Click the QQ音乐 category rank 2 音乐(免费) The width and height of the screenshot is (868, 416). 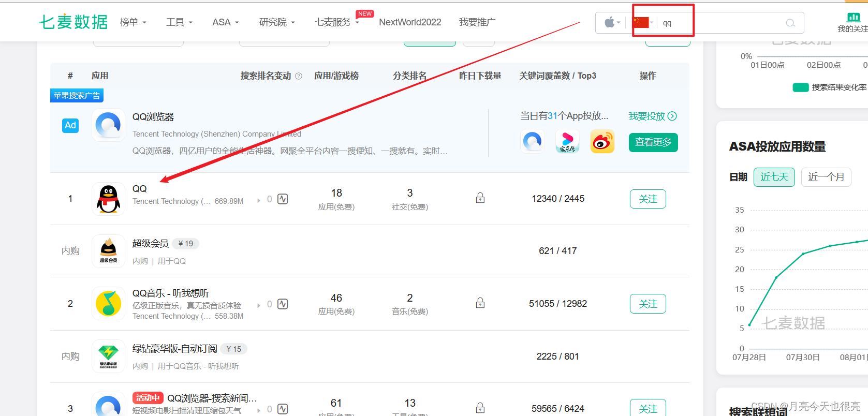point(410,304)
